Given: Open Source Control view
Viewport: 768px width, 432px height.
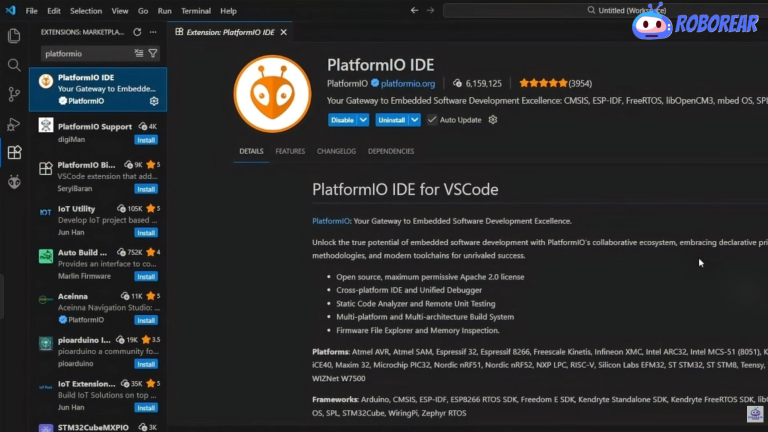Looking at the screenshot, I should tap(14, 94).
